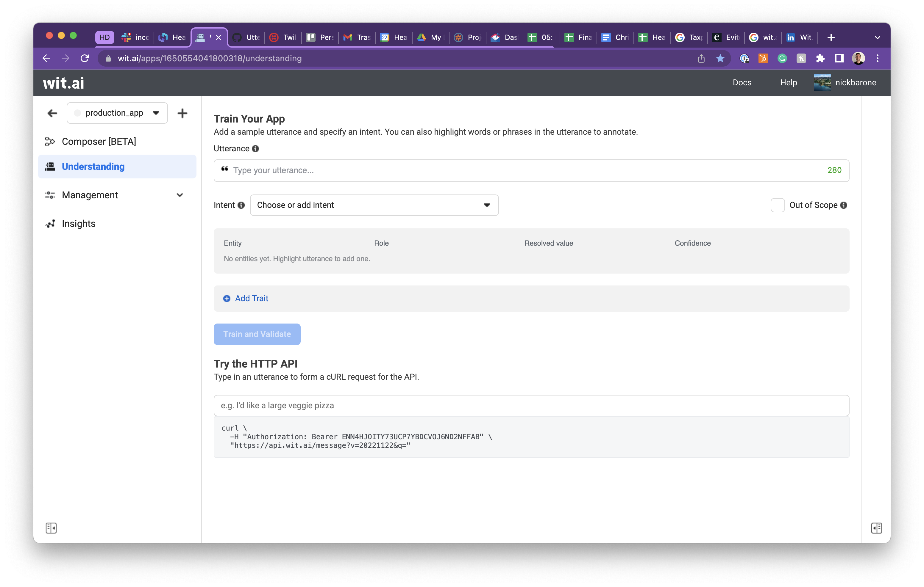Screen dimensions: 924x587
Task: Click the Understanding sidebar icon
Action: click(x=50, y=167)
